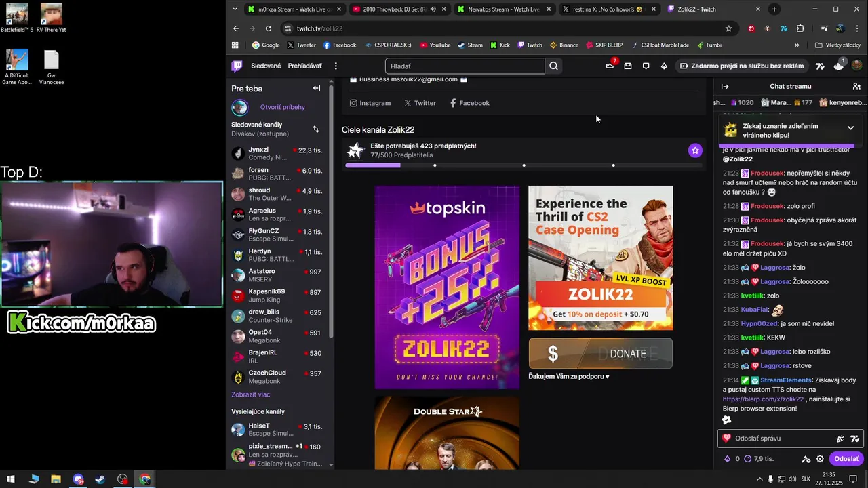This screenshot has height=488, width=868.
Task: Click the heart badge icon in chat input
Action: click(x=727, y=439)
